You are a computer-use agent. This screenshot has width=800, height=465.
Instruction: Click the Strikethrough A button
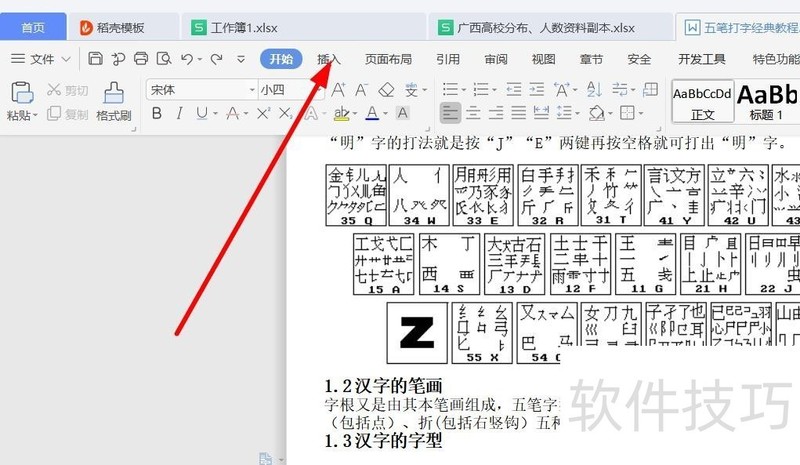pyautogui.click(x=233, y=113)
